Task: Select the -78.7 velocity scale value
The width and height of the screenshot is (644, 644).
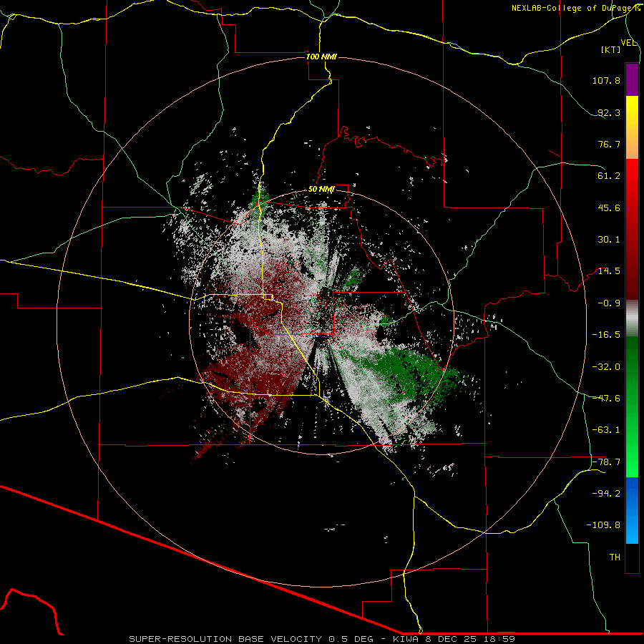Action: 606,462
